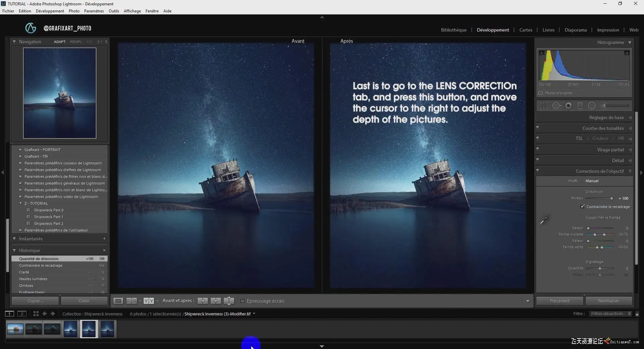This screenshot has height=349, width=644.
Task: Enable the Photo d'origine checkbox
Action: click(x=540, y=93)
